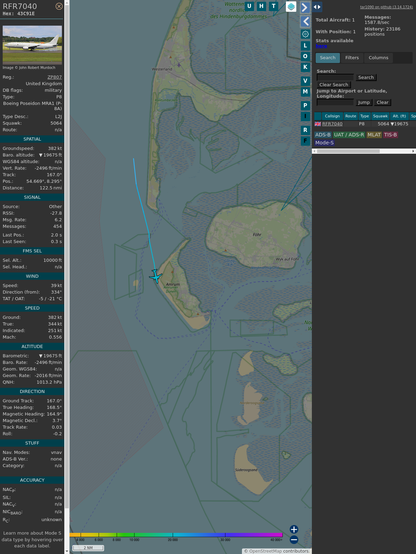Screen dimensions: 416x554
Task: Click the M multi-select button
Action: 305,92
